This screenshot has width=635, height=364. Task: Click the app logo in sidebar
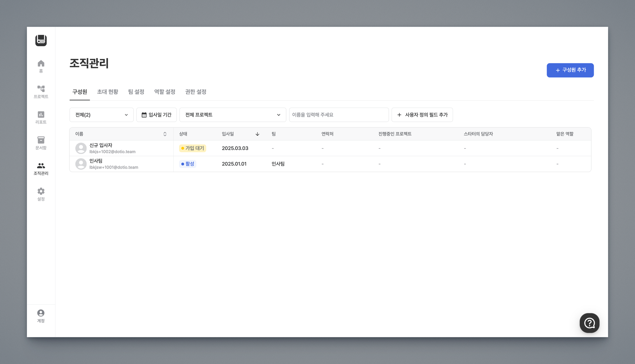tap(41, 41)
